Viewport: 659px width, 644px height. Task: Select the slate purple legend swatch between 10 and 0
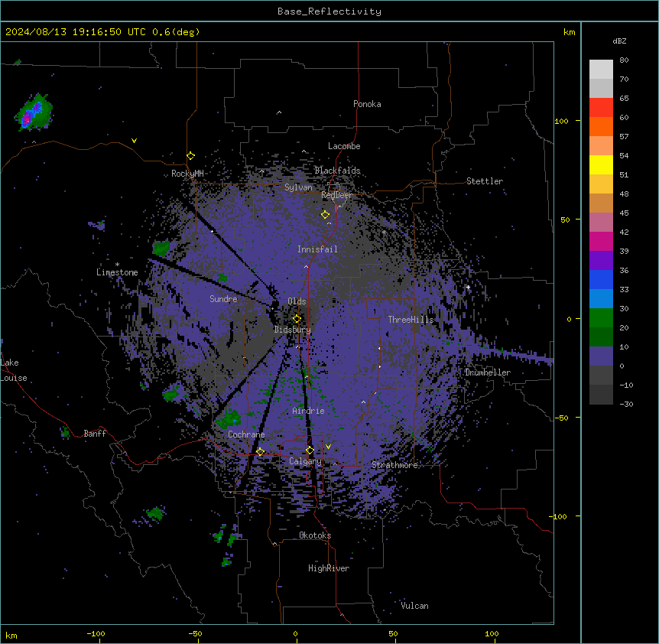pyautogui.click(x=601, y=356)
